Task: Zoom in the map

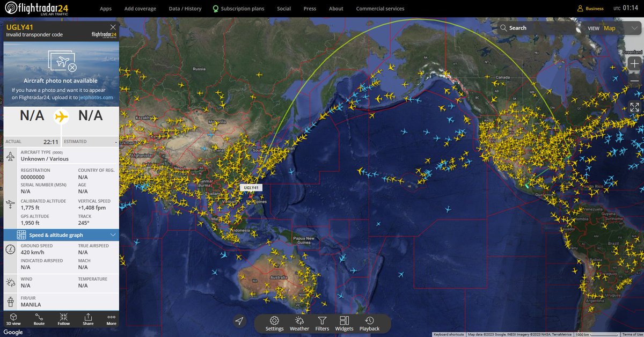Action: [x=634, y=63]
